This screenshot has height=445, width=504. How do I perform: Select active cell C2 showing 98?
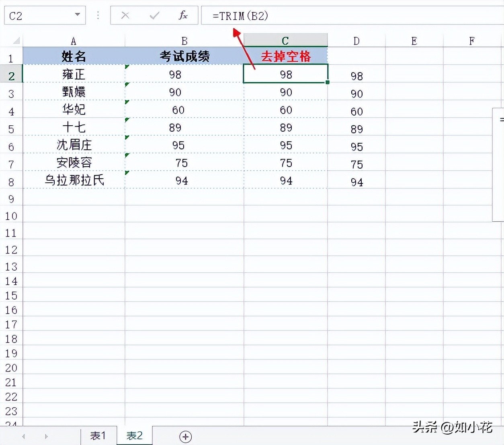pyautogui.click(x=286, y=74)
